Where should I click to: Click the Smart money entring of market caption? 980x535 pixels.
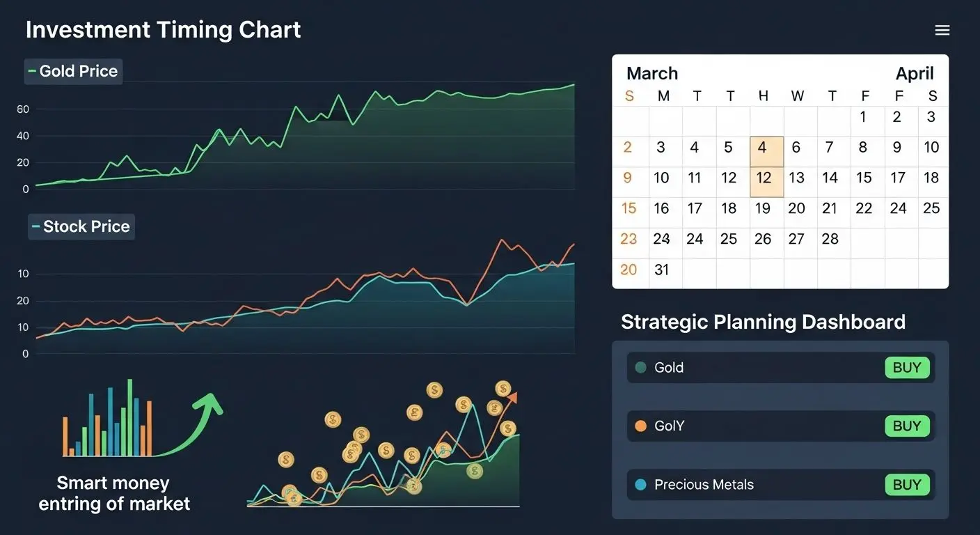113,493
